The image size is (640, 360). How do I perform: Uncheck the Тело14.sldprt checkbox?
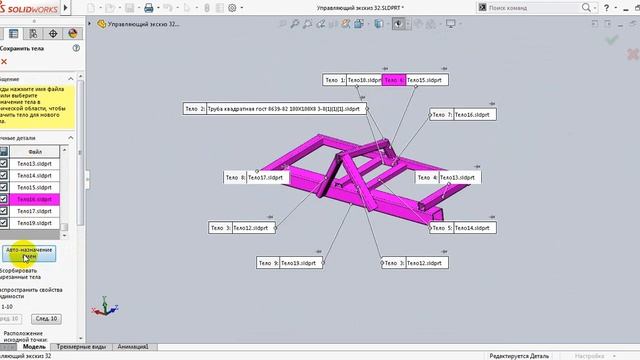point(3,175)
